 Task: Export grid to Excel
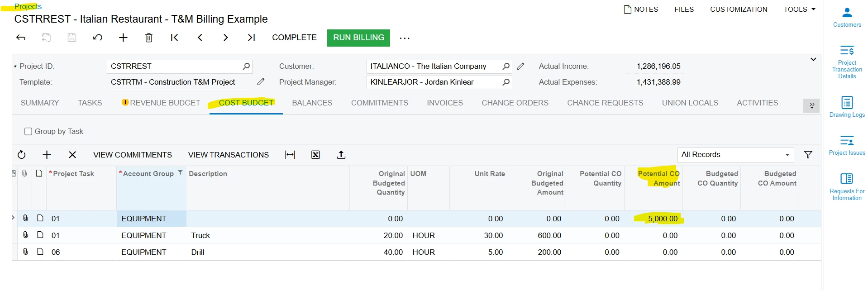tap(315, 155)
